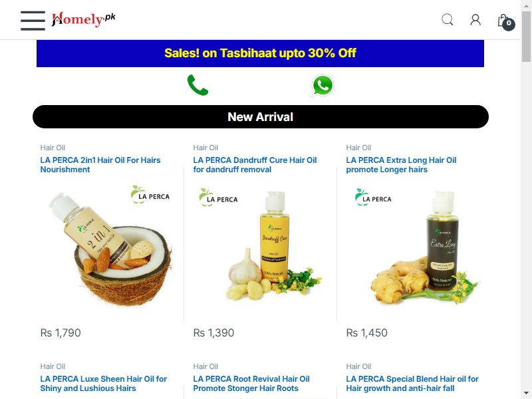Click the Homely.pk logo
532x399 pixels.
84,19
